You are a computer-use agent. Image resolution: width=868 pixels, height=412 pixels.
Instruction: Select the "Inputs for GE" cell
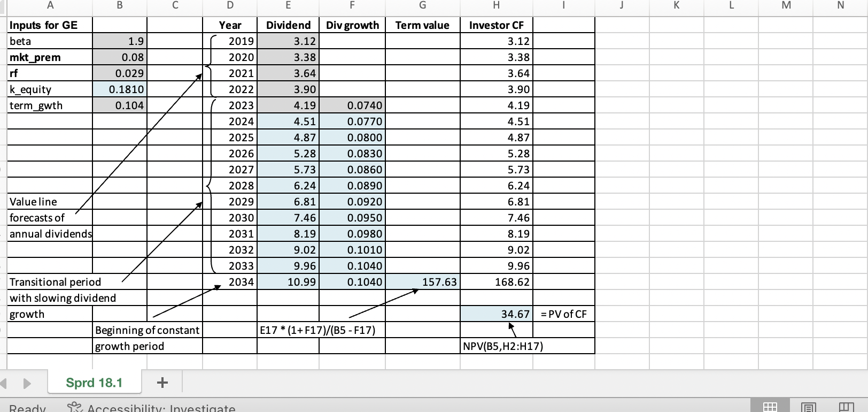50,25
